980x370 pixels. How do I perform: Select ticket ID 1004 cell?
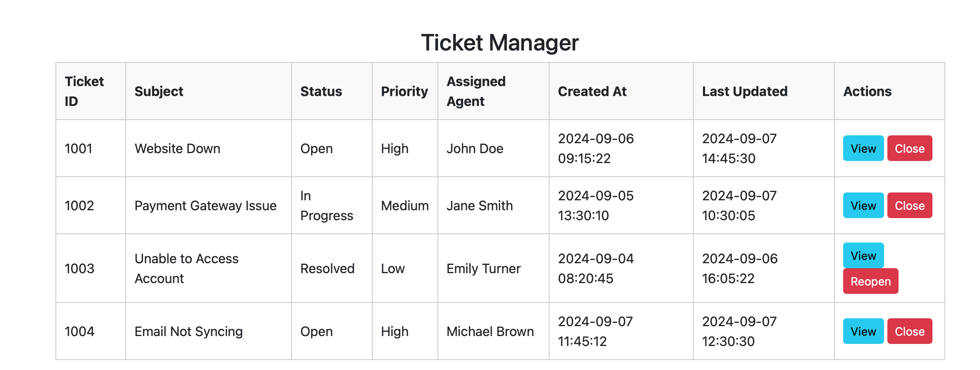point(79,332)
